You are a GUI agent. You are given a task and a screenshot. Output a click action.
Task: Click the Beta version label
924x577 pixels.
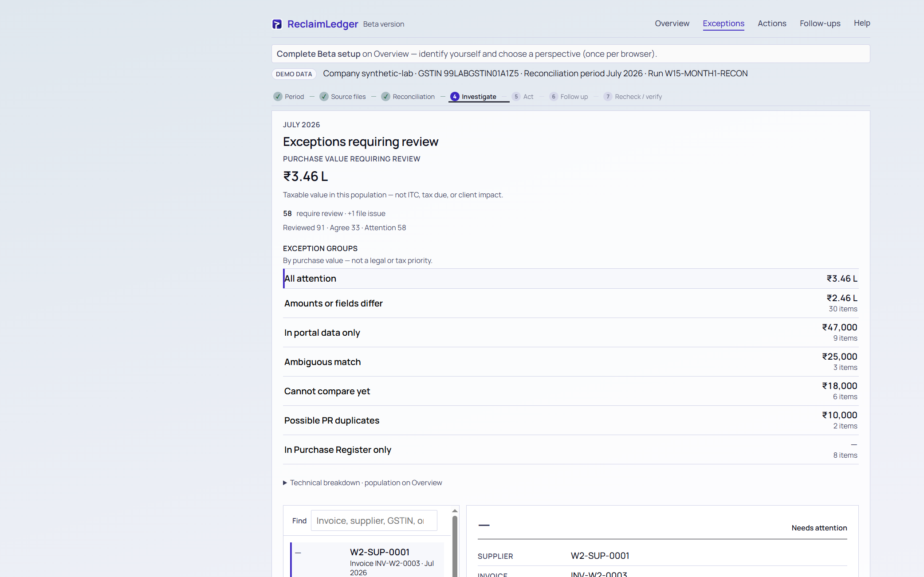click(383, 24)
